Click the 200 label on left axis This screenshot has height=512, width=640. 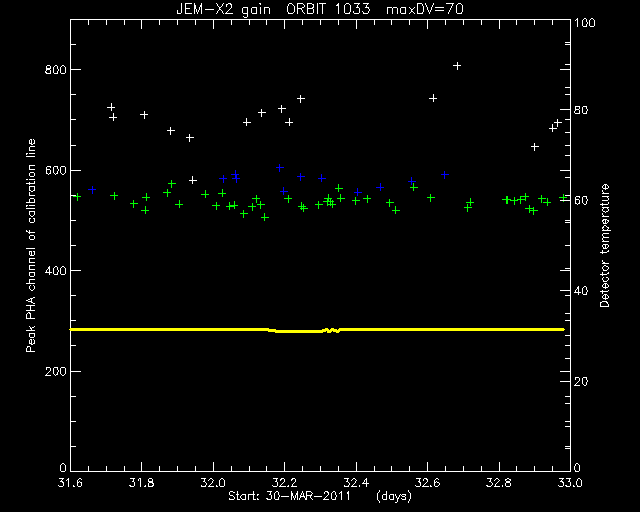[x=55, y=372]
